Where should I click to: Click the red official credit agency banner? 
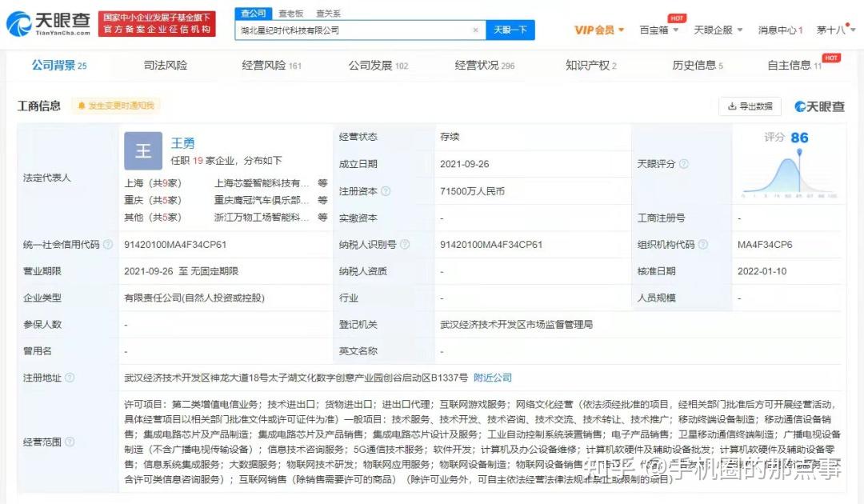pyautogui.click(x=157, y=24)
